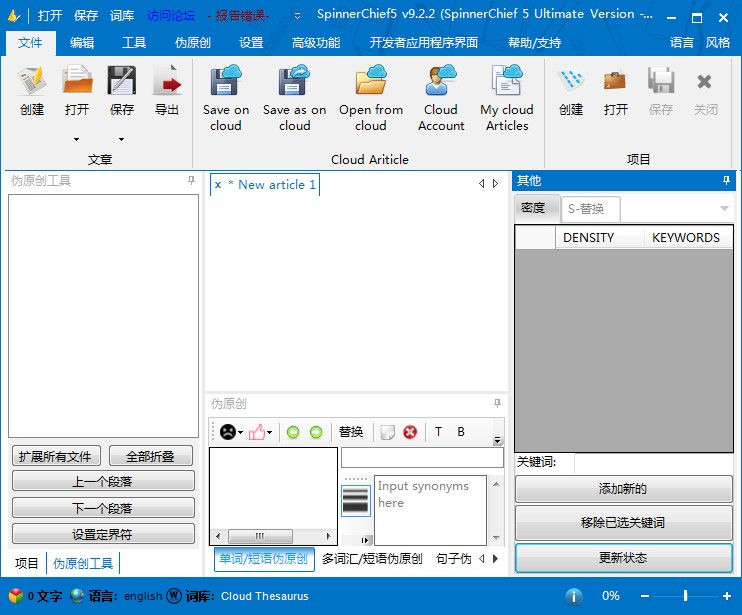The image size is (742, 615).
Task: Click the 导出 export icon
Action: [167, 80]
